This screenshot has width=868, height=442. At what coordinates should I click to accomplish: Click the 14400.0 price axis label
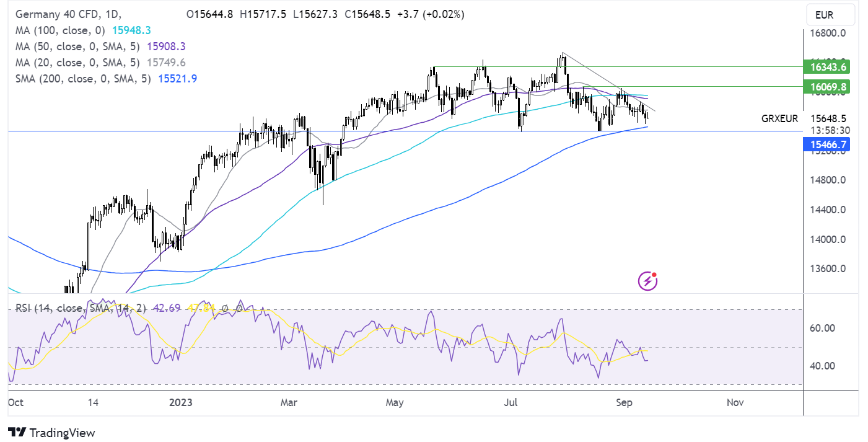828,210
